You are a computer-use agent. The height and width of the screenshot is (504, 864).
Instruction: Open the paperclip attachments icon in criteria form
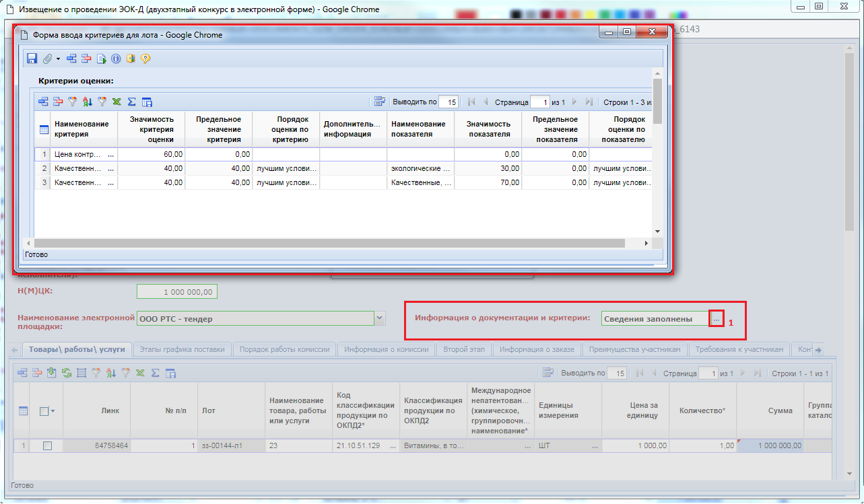[x=47, y=59]
